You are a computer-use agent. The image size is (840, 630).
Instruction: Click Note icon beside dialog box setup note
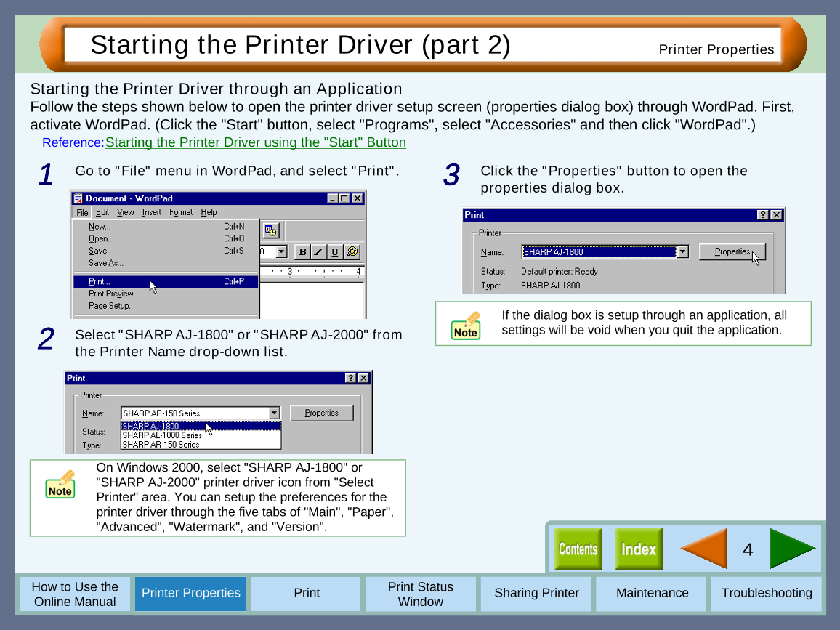(466, 326)
